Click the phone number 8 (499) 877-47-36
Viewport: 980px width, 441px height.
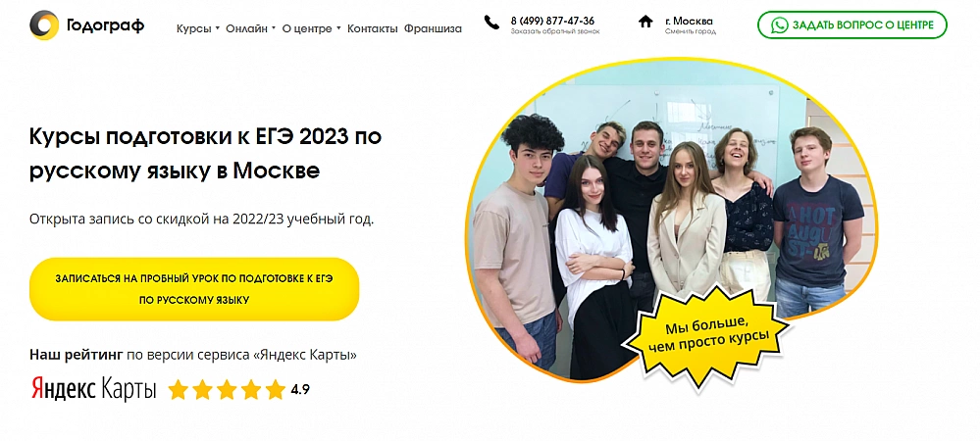coord(552,21)
